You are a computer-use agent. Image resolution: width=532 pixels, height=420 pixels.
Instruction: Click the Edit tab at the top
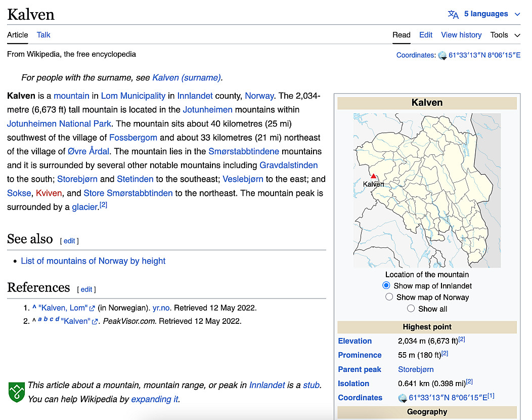pyautogui.click(x=426, y=35)
